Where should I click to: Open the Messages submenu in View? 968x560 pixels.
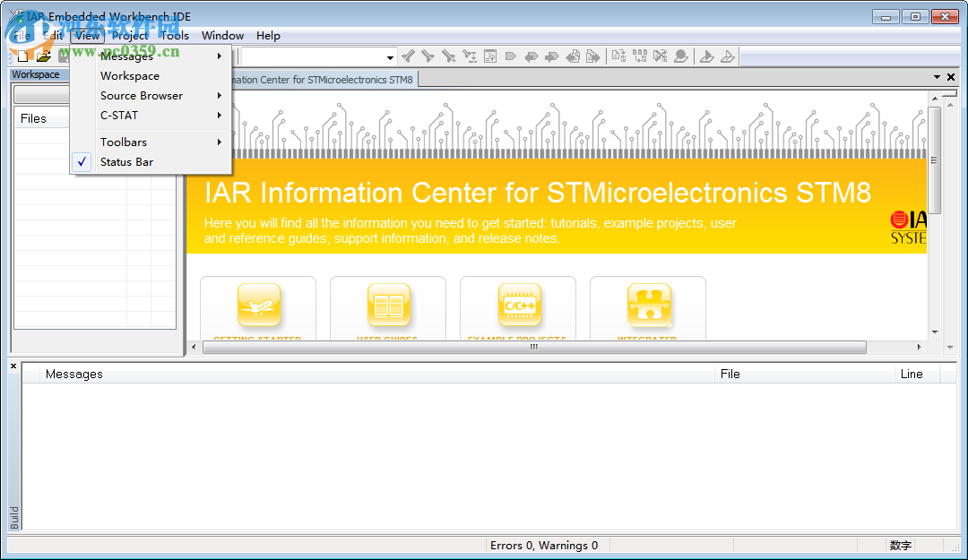point(125,55)
